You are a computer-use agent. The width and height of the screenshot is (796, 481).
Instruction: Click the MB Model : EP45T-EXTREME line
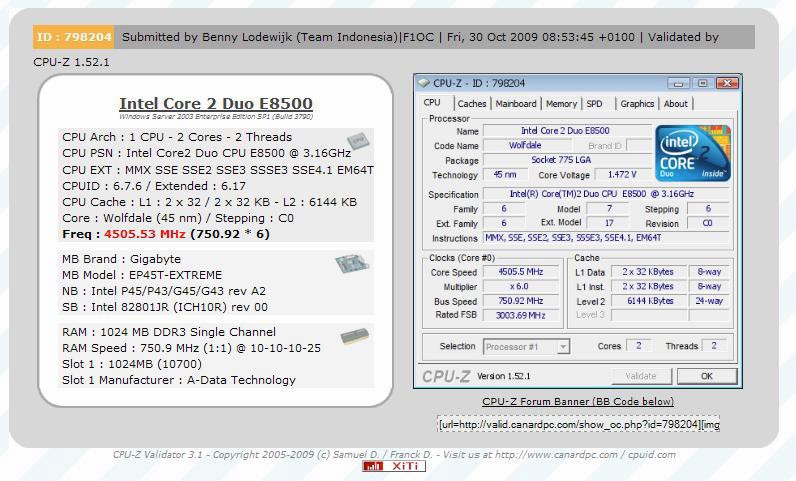pos(142,275)
